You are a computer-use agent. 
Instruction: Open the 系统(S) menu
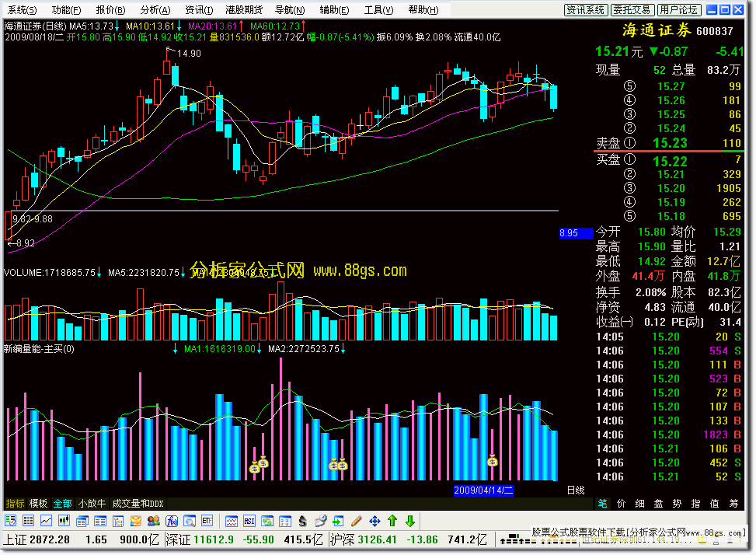[x=23, y=9]
